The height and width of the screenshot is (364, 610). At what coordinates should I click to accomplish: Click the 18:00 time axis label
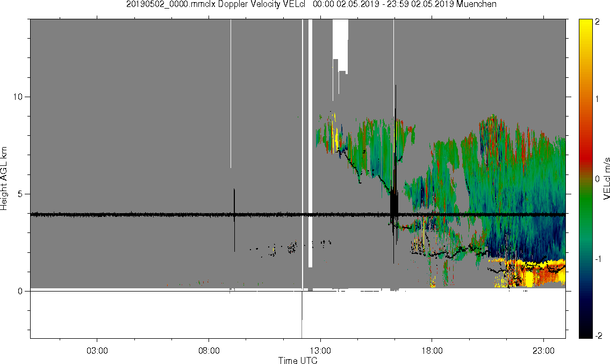432,351
